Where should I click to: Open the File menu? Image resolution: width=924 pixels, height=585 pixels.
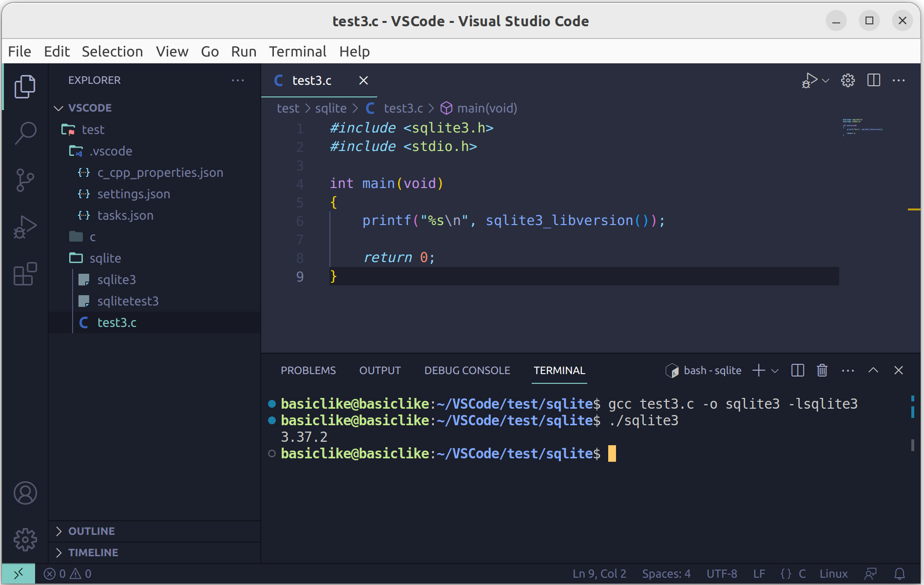(19, 52)
